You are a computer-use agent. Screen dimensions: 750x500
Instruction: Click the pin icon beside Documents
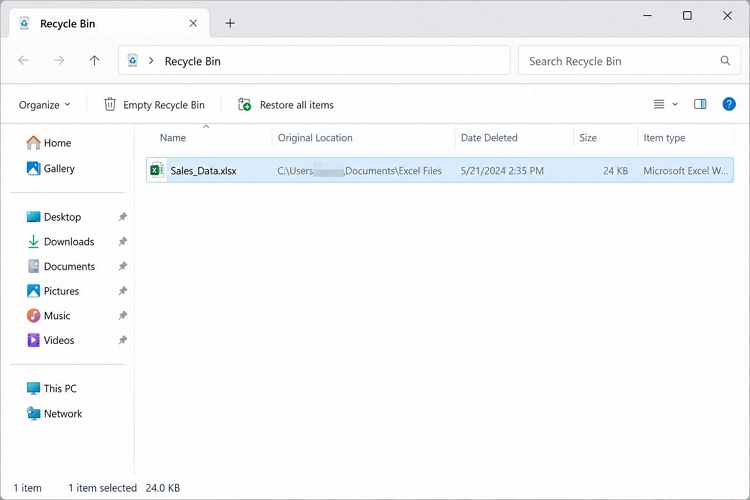[x=122, y=266]
